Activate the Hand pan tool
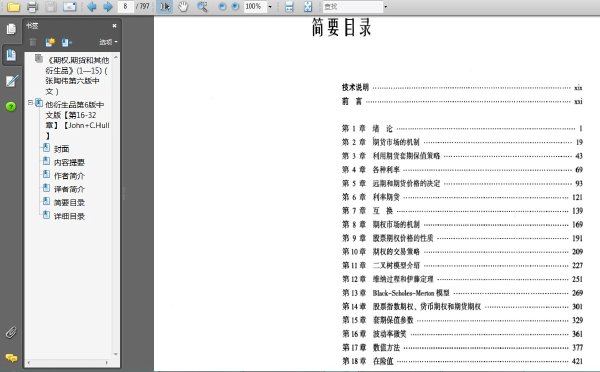 [x=183, y=7]
